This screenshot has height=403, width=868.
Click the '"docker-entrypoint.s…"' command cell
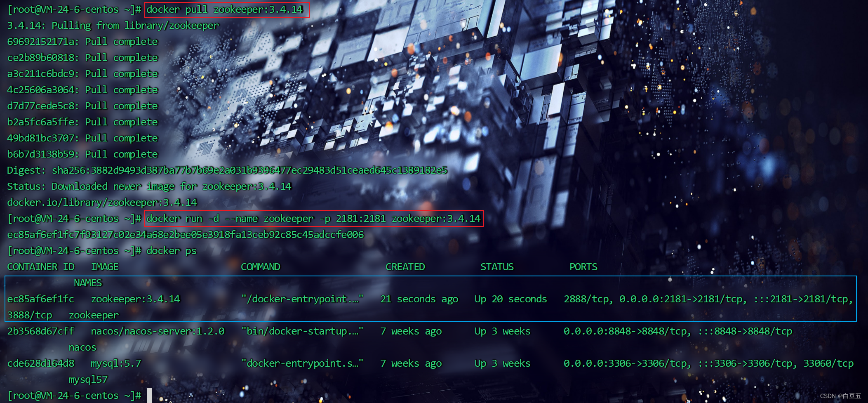point(302,363)
